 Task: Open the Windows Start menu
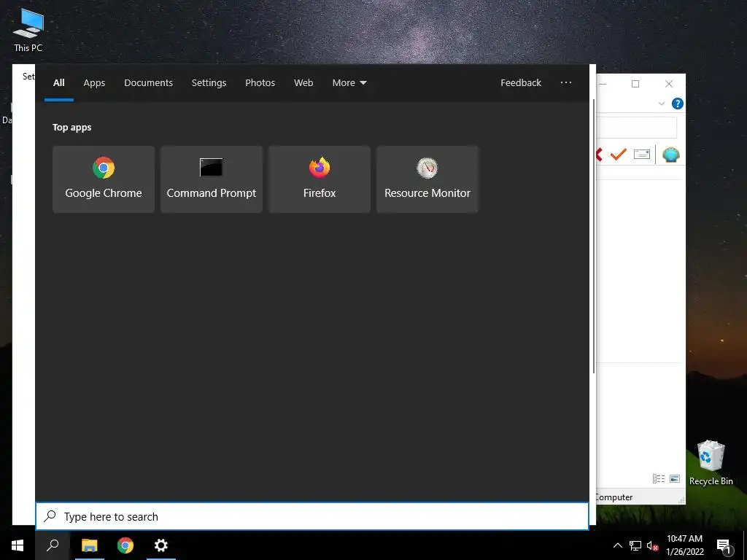pyautogui.click(x=18, y=545)
